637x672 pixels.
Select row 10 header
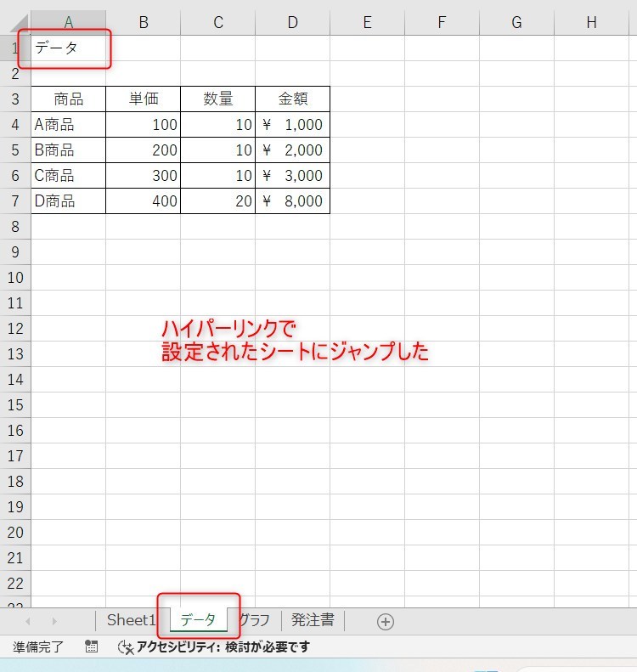[x=15, y=277]
